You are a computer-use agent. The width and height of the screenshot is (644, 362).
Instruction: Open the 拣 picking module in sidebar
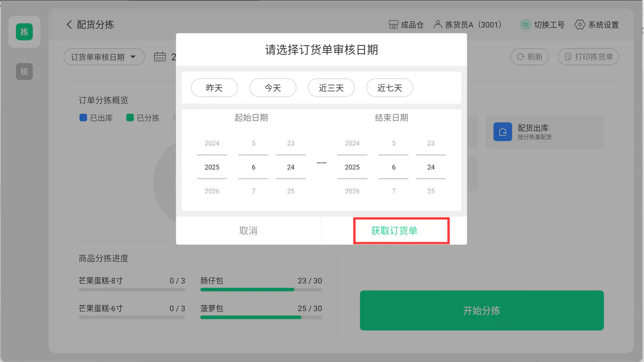(x=24, y=32)
